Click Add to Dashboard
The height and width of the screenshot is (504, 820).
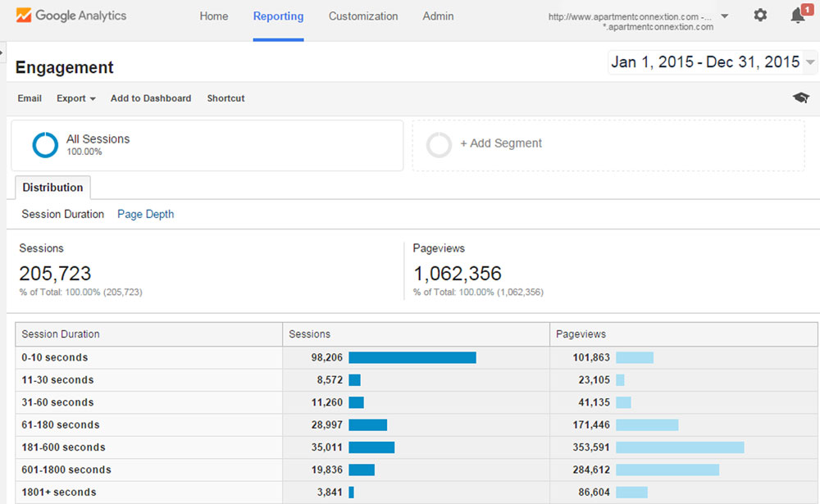point(151,98)
